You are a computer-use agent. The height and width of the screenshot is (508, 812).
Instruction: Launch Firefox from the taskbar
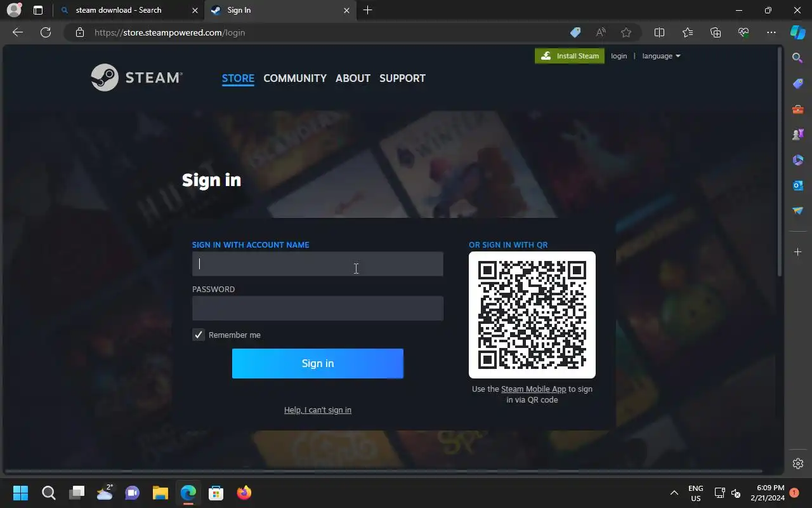[x=244, y=493]
